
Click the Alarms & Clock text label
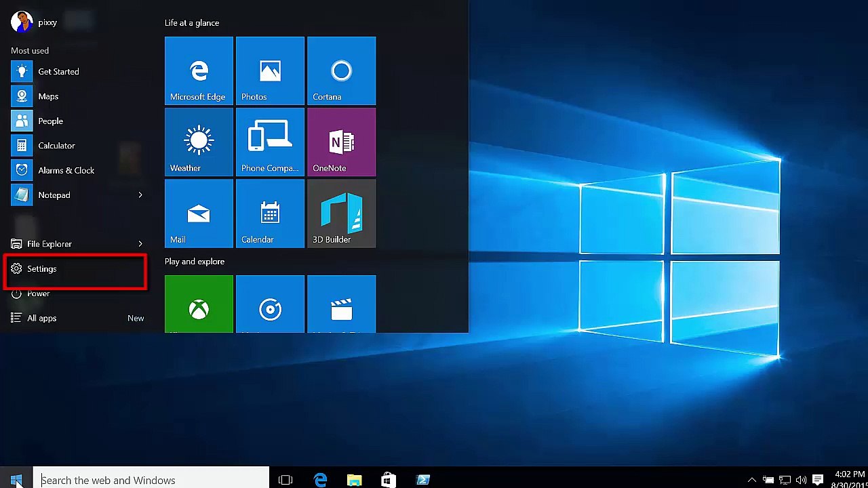click(x=66, y=171)
